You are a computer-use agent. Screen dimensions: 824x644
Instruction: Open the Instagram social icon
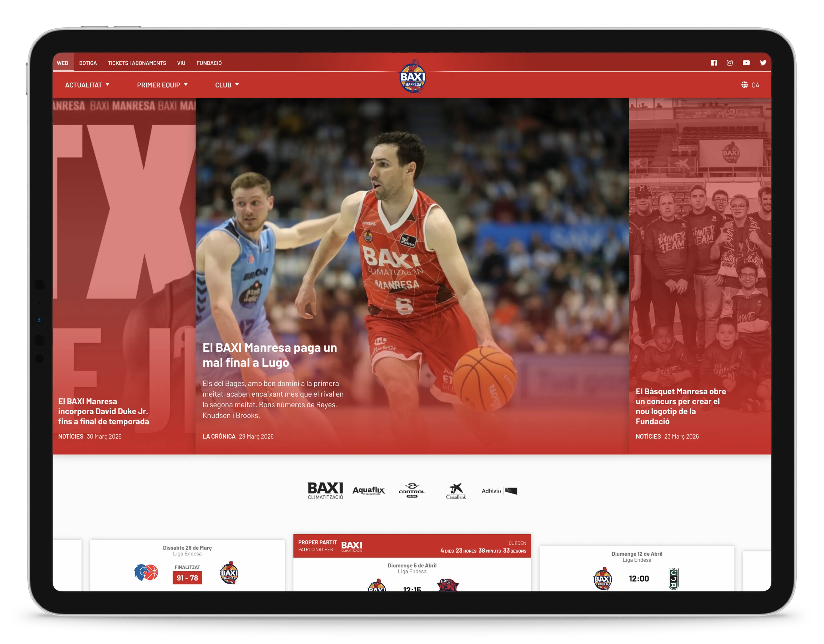(x=730, y=63)
